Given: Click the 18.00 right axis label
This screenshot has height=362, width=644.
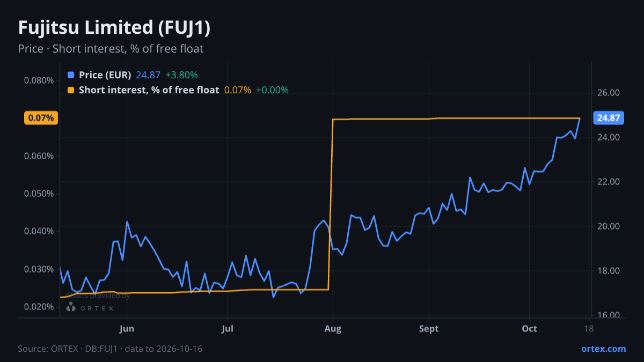Looking at the screenshot, I should pos(608,271).
